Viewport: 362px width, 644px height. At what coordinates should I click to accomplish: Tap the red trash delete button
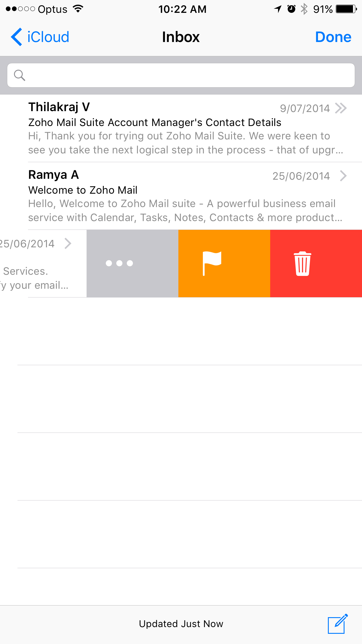(316, 263)
